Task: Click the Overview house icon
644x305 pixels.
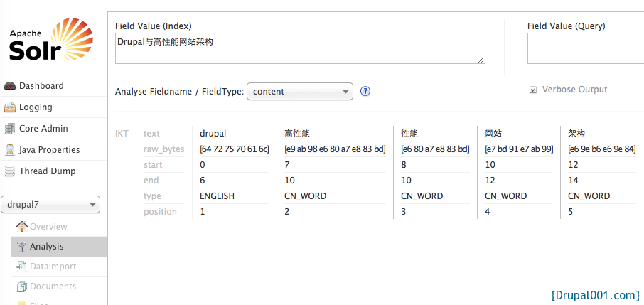Action: (22, 227)
